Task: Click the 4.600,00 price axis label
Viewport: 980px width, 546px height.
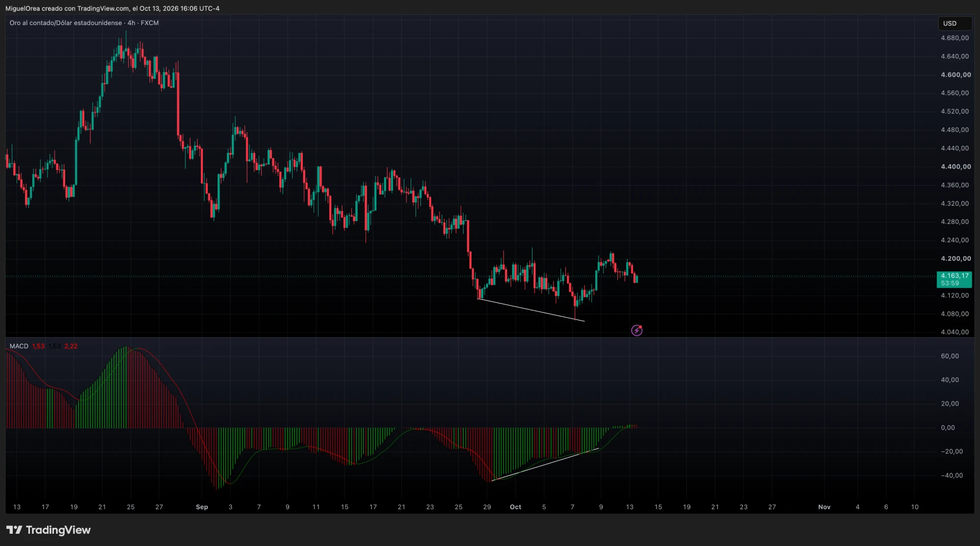Action: coord(955,74)
